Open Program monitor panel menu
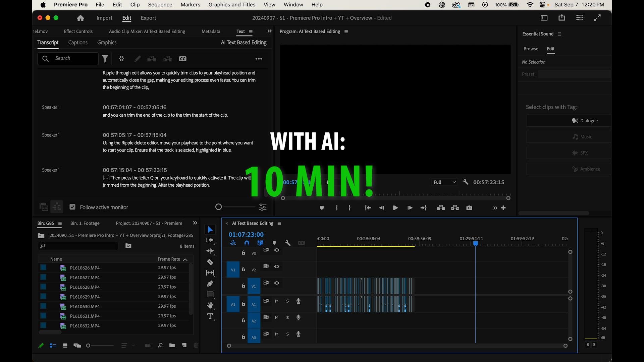 coord(346,32)
